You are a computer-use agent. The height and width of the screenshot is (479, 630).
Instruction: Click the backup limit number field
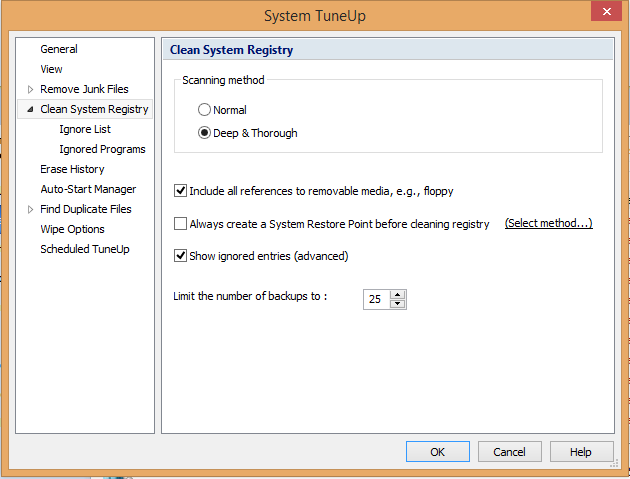376,299
